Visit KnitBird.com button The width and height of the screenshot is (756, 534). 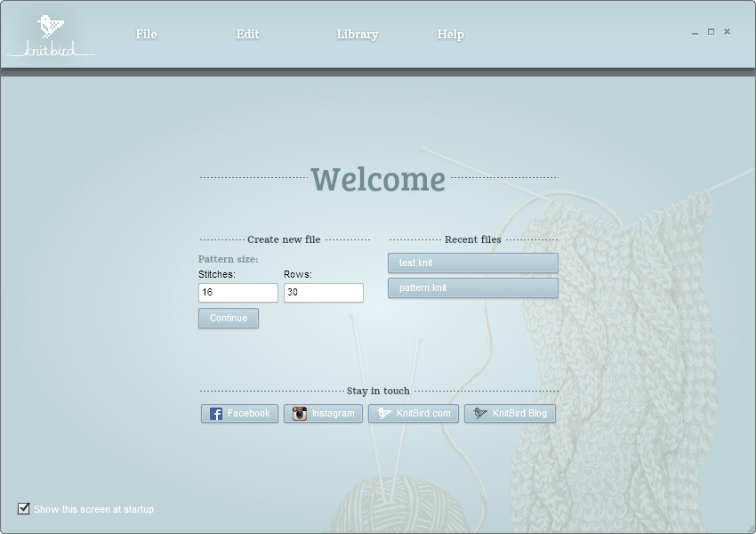(414, 413)
